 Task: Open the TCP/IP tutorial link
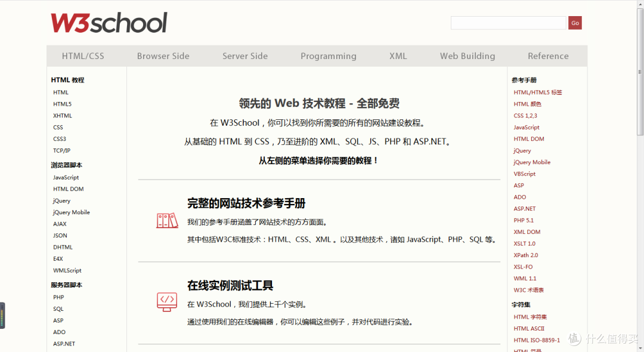(x=61, y=151)
